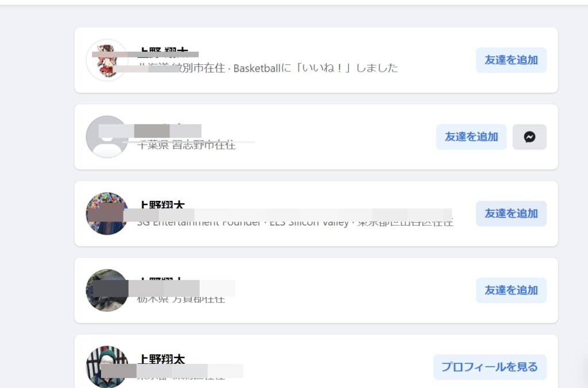
Task: Open the anime character profile picture
Action: point(107,60)
